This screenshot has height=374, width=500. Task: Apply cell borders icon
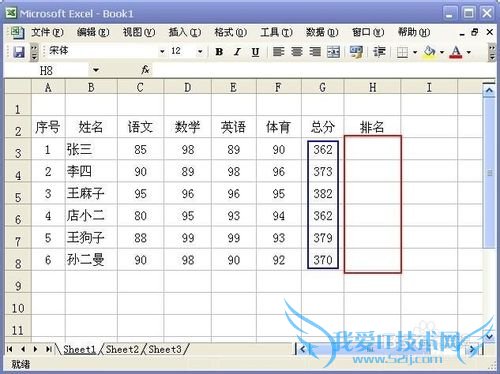[402, 52]
